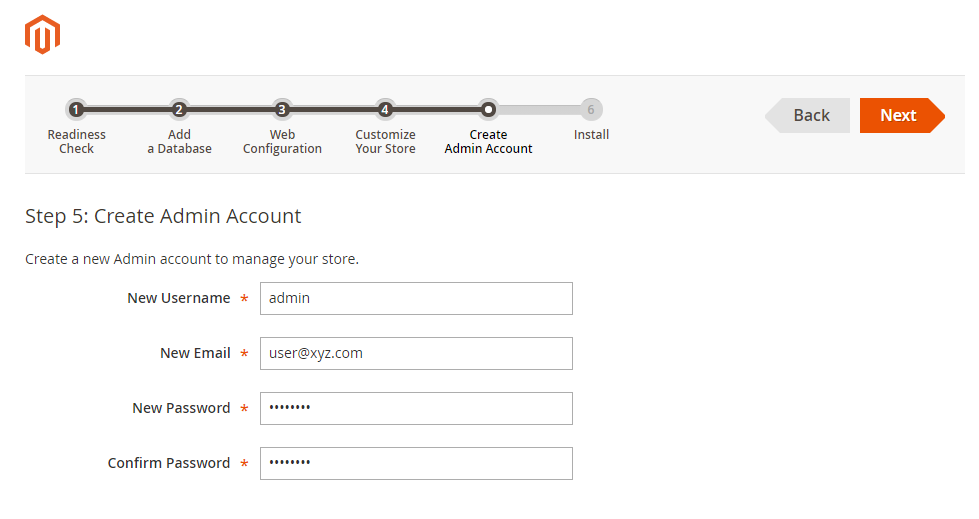This screenshot has height=519, width=979.
Task: Click the Confirm Password field
Action: tap(416, 463)
